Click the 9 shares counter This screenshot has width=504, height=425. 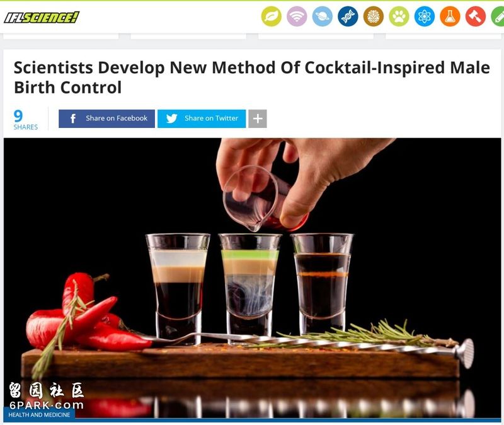(x=25, y=119)
